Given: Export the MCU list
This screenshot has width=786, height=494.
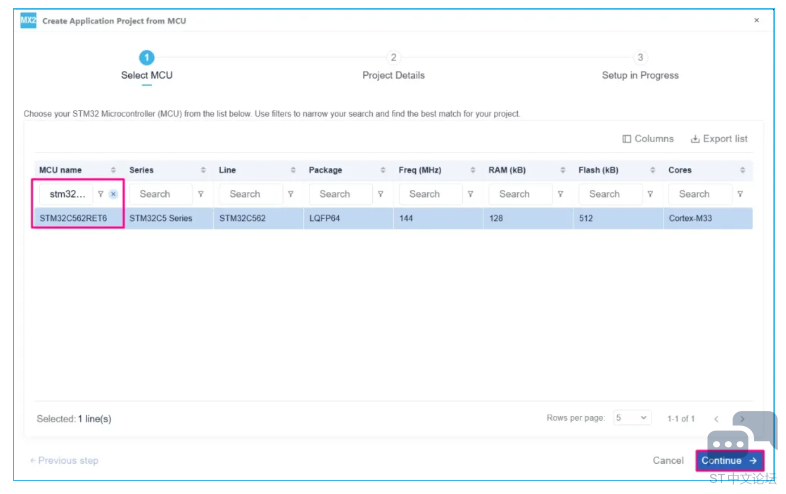Looking at the screenshot, I should tap(719, 139).
